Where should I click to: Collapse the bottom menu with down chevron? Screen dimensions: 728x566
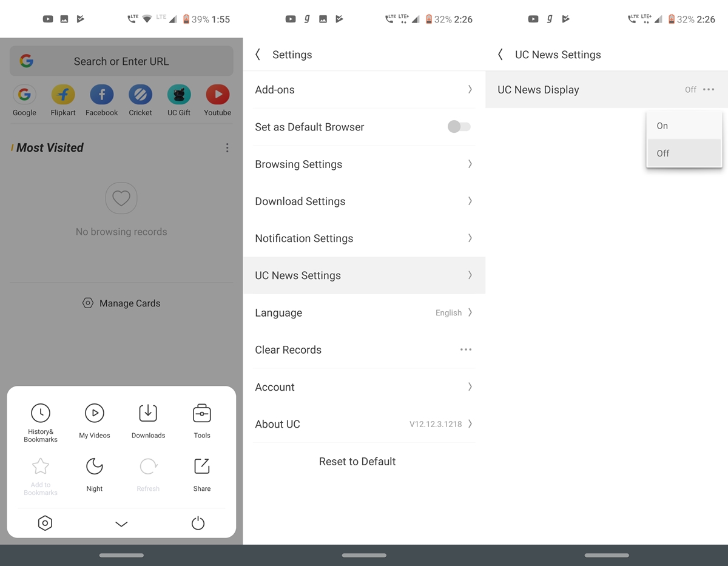coord(121,524)
